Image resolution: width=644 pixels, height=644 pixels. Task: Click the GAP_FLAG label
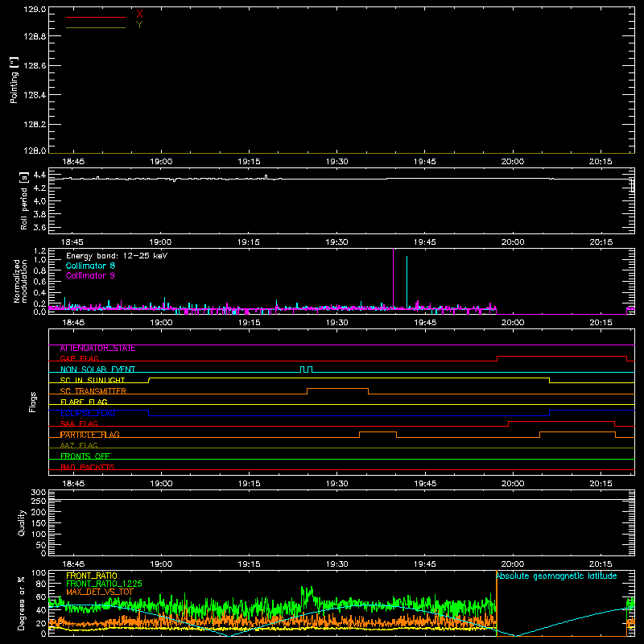pyautogui.click(x=79, y=359)
